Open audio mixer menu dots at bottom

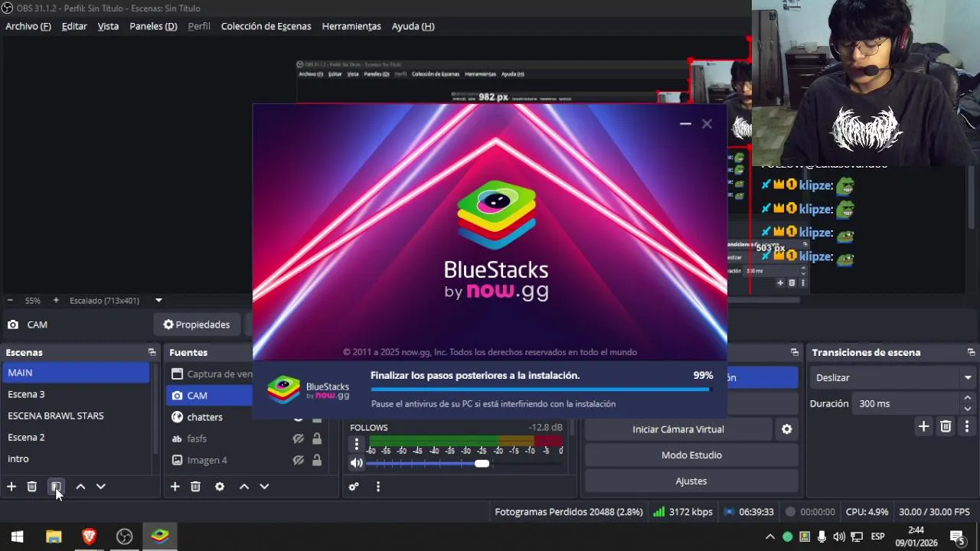coord(377,487)
